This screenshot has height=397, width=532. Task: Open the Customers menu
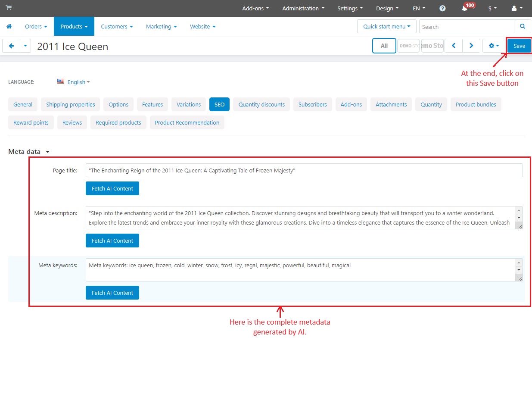[x=117, y=26]
